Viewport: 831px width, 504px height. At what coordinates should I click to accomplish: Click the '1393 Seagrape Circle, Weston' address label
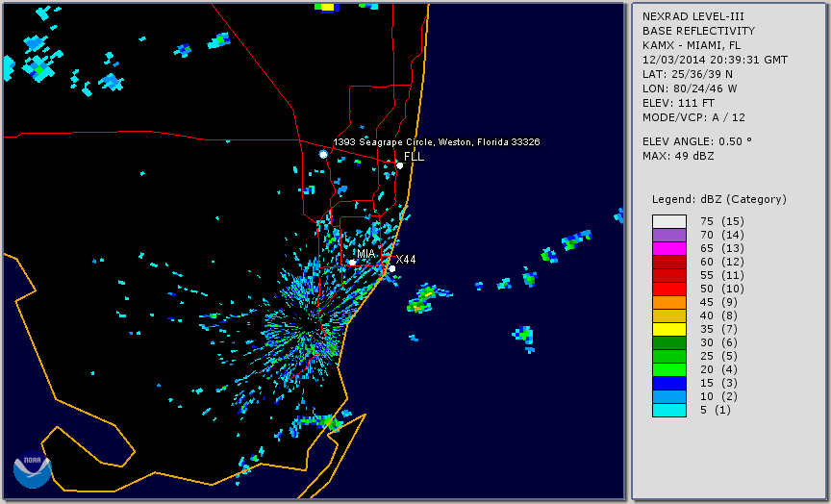[436, 142]
